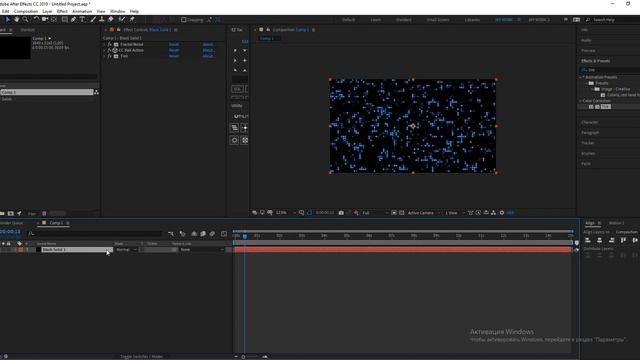Open the Layer menu
This screenshot has height=360, width=640.
pos(47,11)
